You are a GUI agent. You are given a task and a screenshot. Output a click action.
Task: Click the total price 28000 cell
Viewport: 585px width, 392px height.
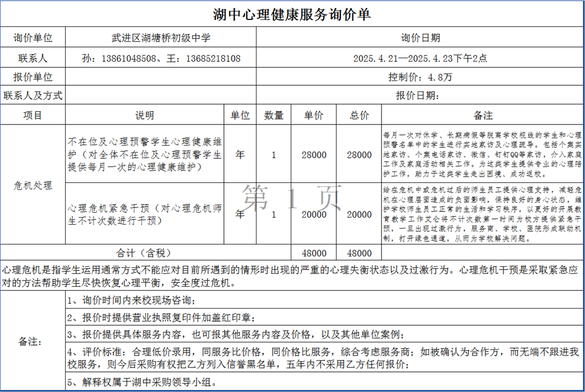[359, 154]
